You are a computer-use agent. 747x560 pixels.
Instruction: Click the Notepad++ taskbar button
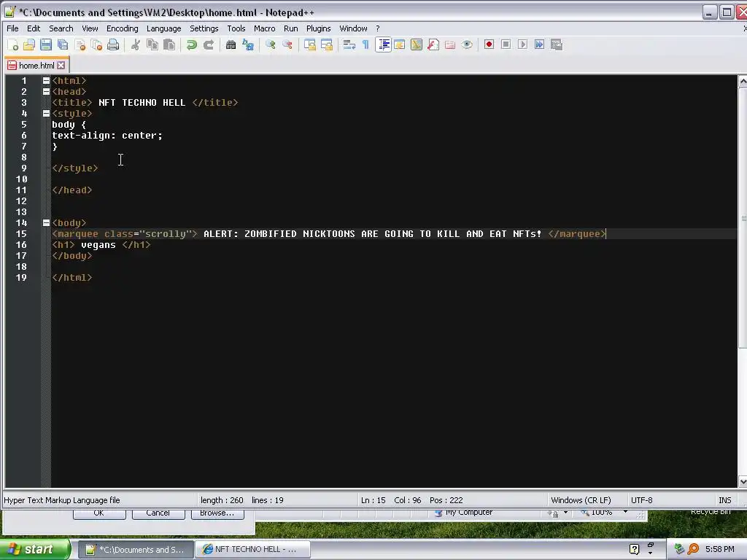click(x=135, y=549)
